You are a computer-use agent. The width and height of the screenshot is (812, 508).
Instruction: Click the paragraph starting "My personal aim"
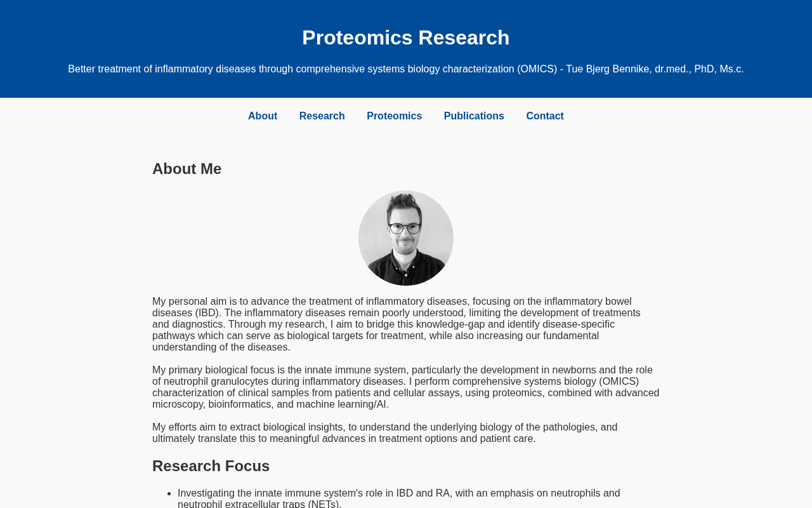(396, 324)
